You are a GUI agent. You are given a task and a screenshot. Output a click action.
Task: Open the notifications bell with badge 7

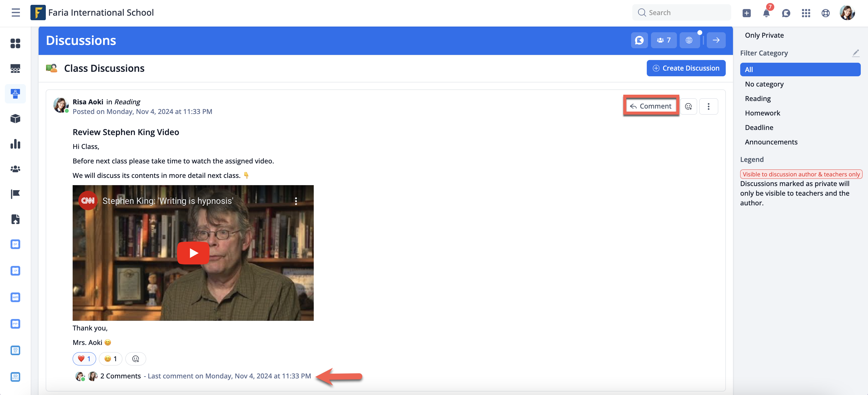point(766,13)
